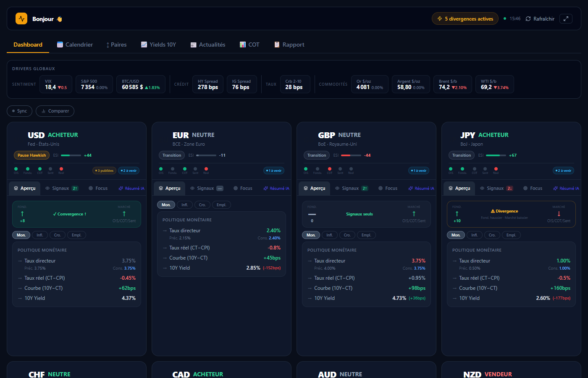Select Empl. pill in JPY card
The height and width of the screenshot is (378, 588).
tap(511, 235)
